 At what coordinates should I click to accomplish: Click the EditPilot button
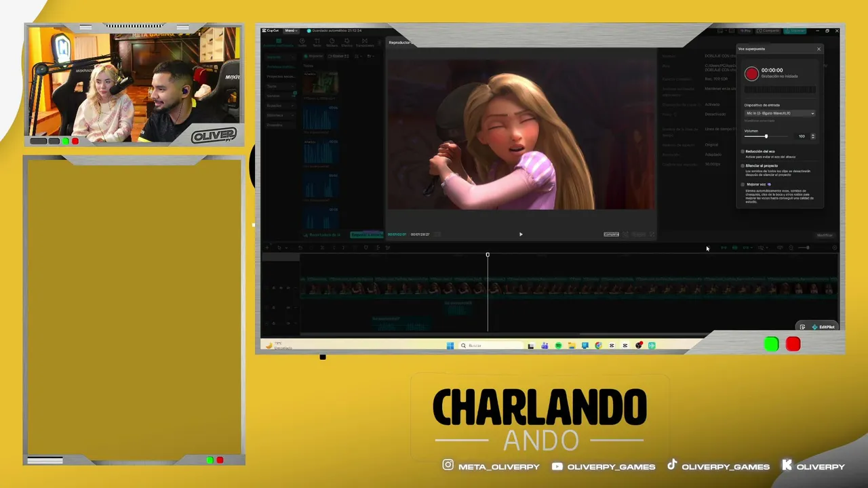[823, 327]
